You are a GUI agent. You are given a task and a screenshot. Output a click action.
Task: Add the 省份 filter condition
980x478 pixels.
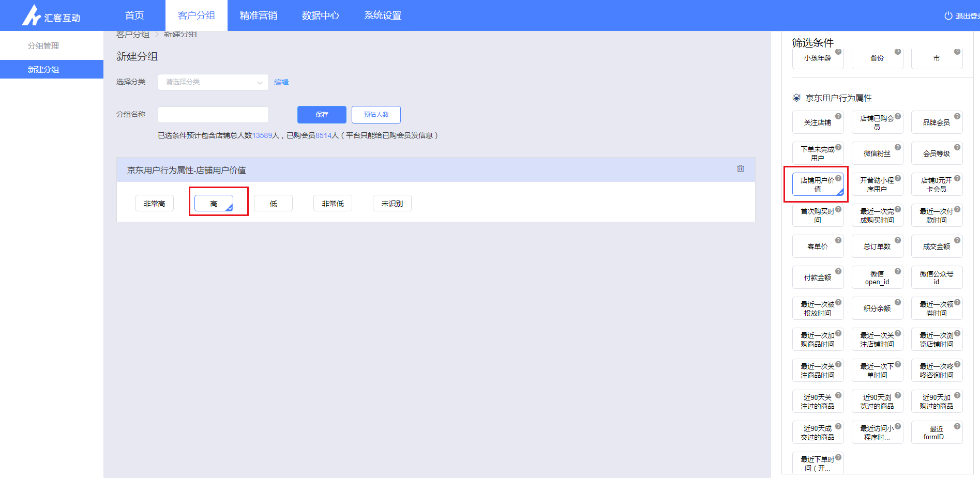[x=877, y=58]
